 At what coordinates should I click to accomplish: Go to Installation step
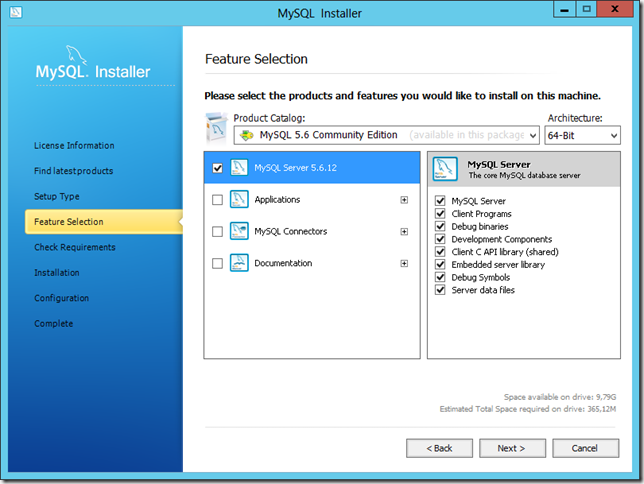(57, 273)
